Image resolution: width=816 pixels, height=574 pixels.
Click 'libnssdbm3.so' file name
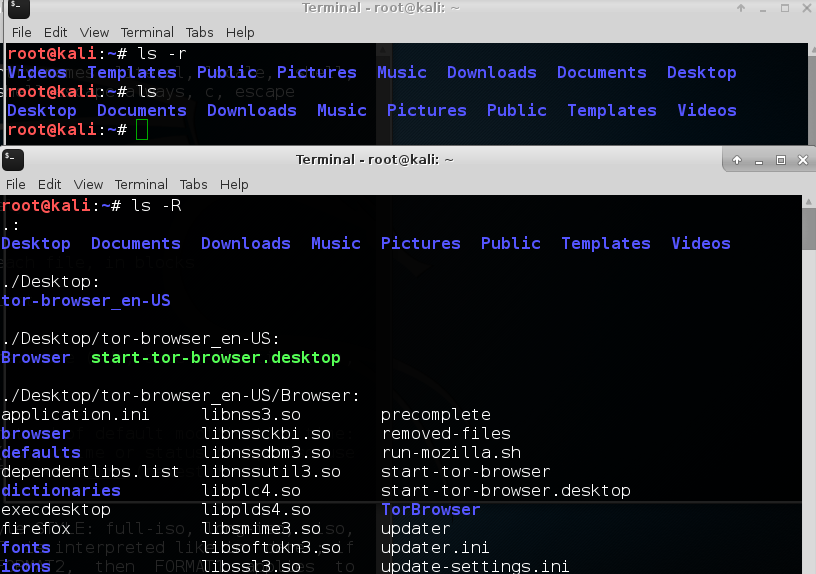tap(266, 452)
